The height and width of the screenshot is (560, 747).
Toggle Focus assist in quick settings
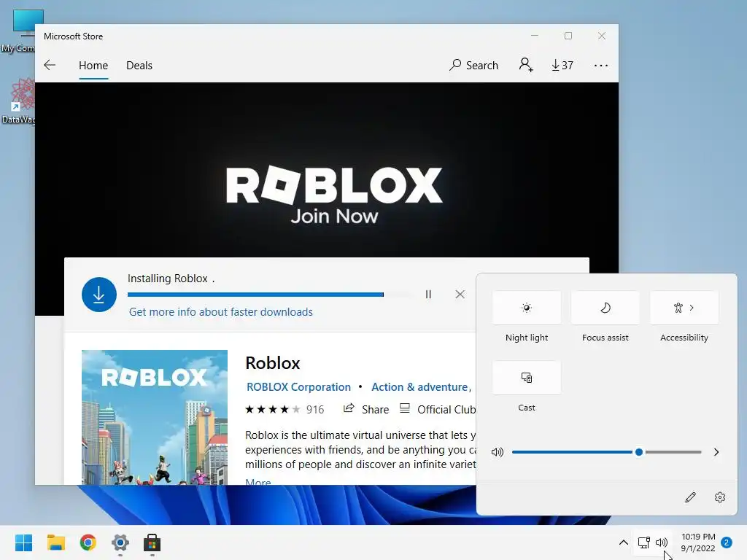tap(605, 308)
